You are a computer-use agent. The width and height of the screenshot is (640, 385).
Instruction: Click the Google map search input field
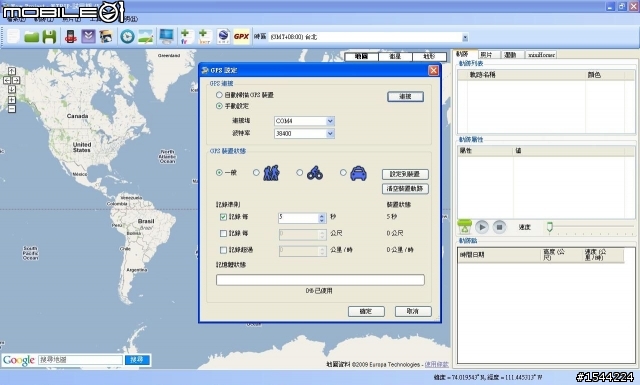tap(80, 360)
